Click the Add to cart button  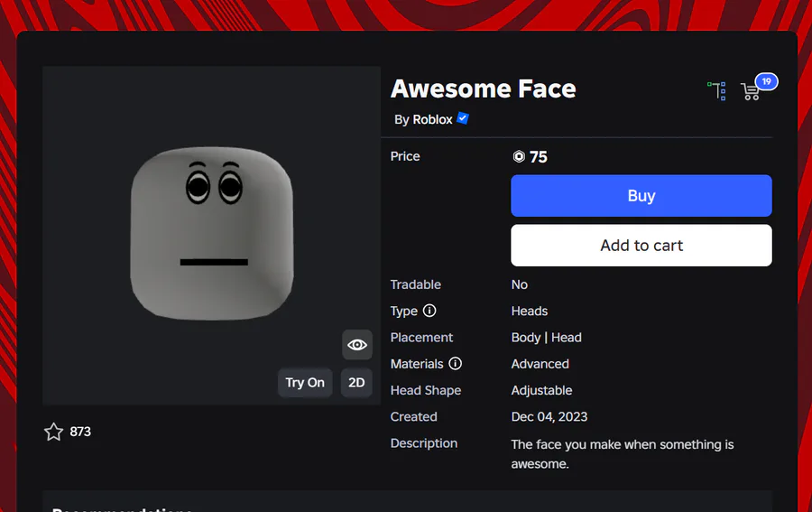[x=641, y=246]
